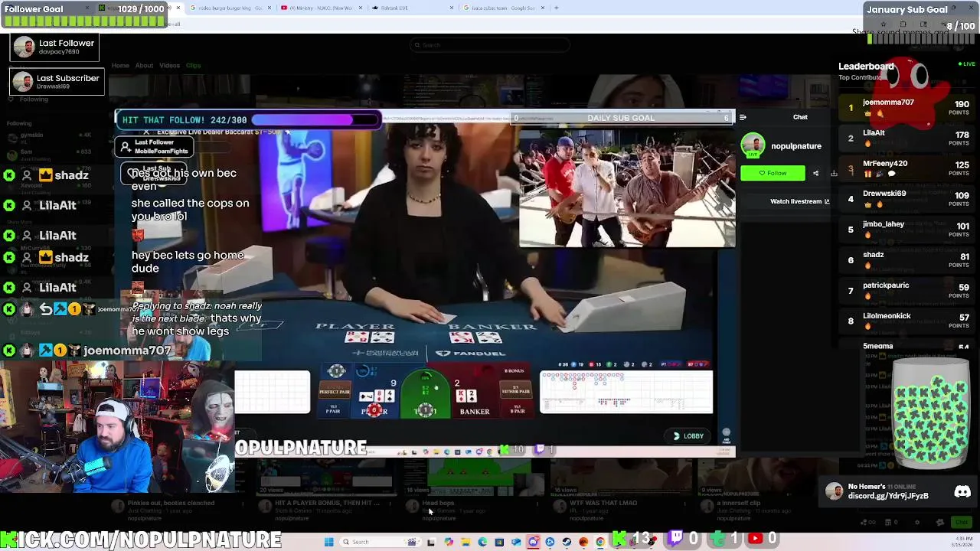Open a new browser tab with plus
The width and height of the screenshot is (980, 551).
(x=557, y=8)
